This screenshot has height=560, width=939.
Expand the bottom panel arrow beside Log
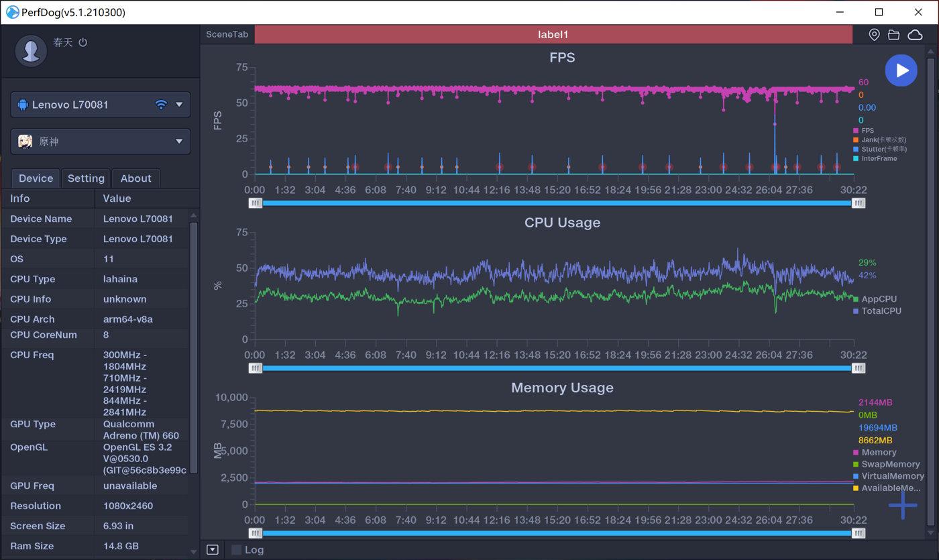point(213,550)
